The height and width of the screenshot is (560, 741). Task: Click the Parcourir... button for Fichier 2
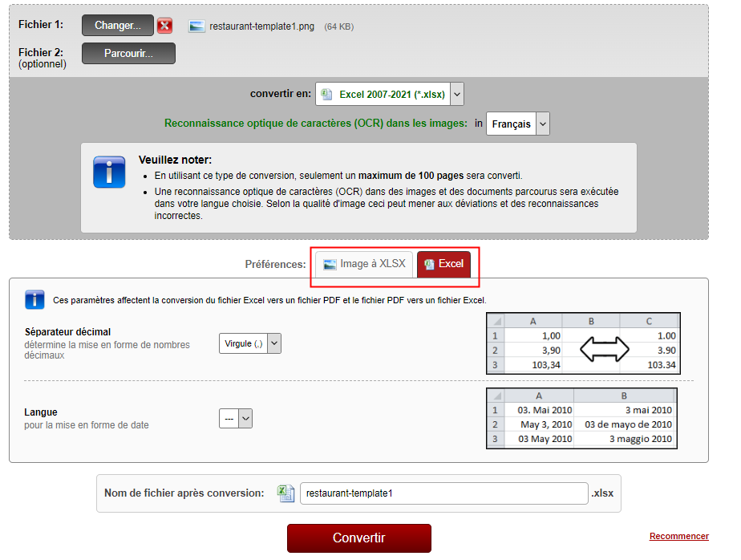[x=128, y=53]
